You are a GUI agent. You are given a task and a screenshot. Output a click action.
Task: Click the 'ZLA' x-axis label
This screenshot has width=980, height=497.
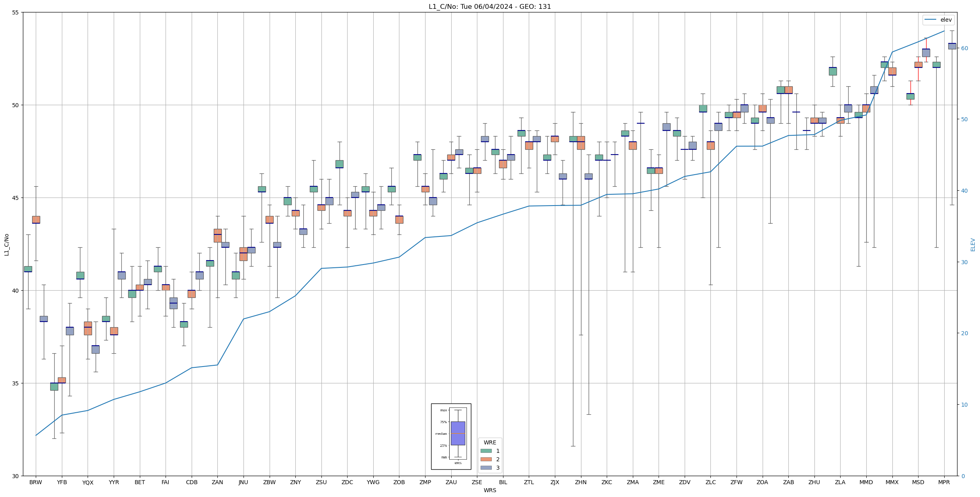point(840,482)
